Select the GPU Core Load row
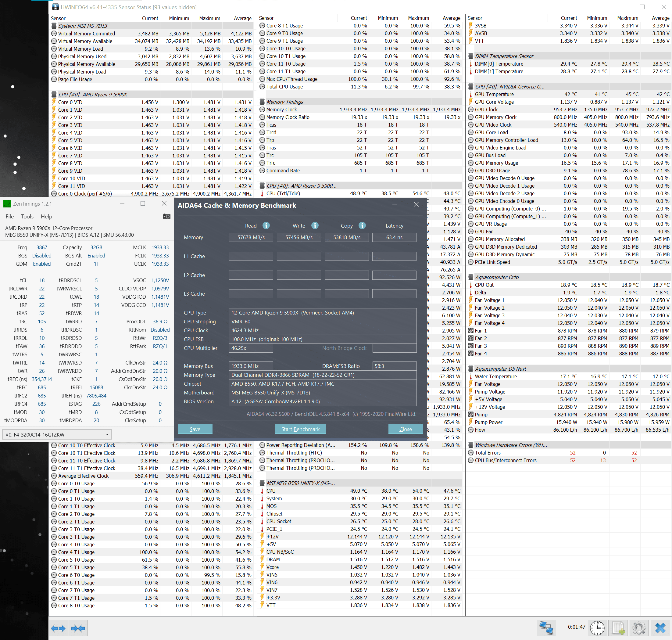The image size is (672, 640). point(569,132)
